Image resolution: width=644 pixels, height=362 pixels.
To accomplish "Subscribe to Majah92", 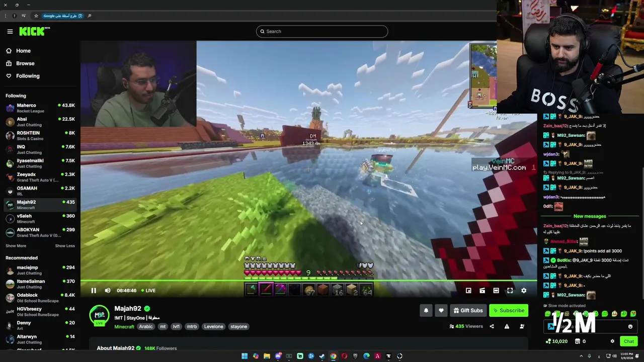I will (509, 311).
